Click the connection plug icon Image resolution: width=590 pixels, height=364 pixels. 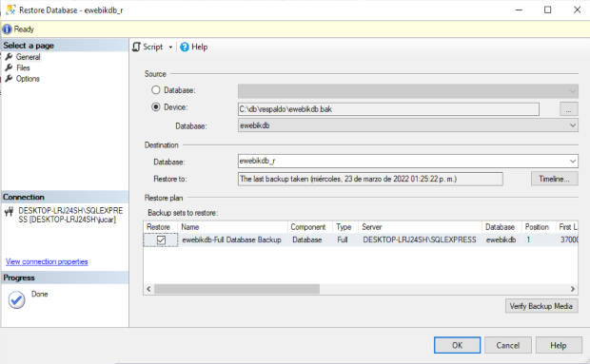[x=9, y=212]
